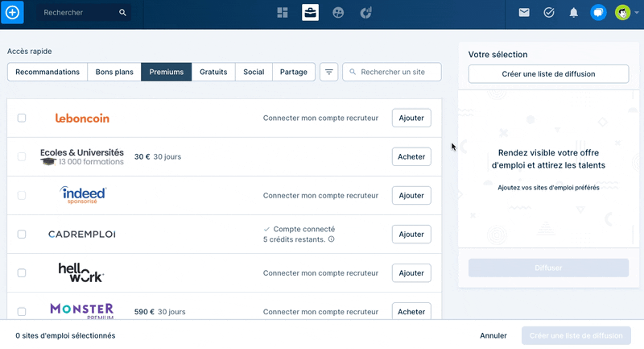Click the Monster Premium logo
The width and height of the screenshot is (644, 349).
(x=82, y=311)
